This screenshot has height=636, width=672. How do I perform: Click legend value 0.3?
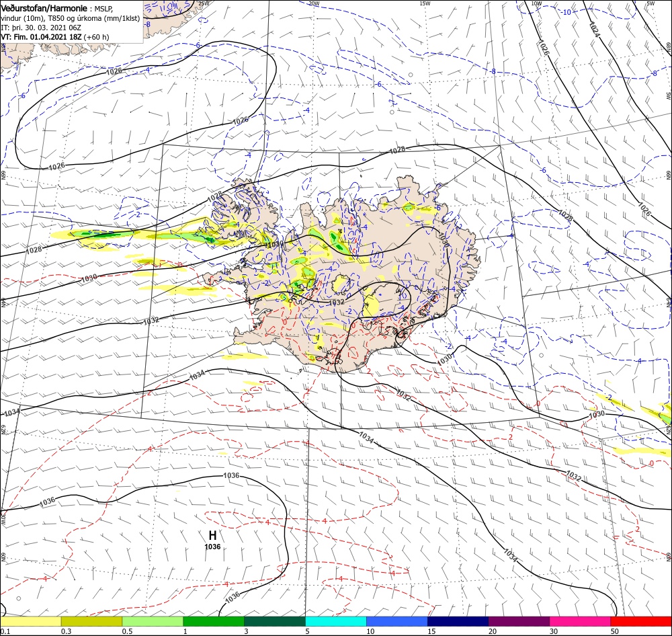click(67, 631)
